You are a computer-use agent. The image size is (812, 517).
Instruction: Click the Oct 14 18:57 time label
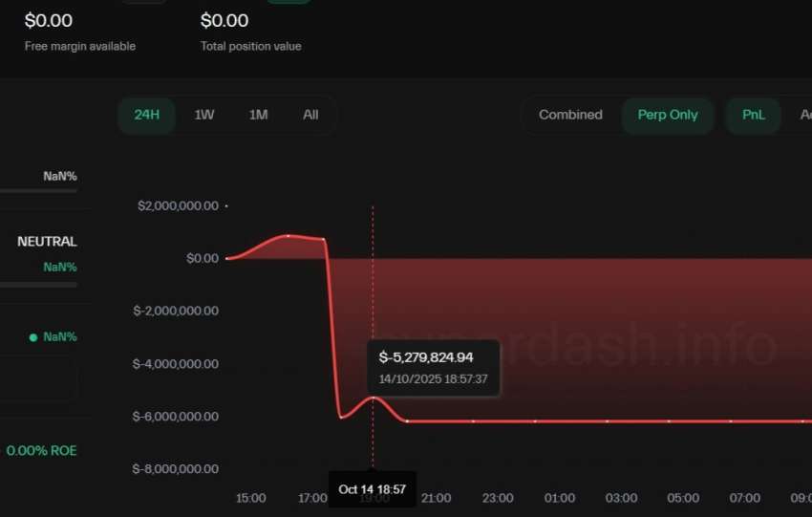click(x=372, y=489)
